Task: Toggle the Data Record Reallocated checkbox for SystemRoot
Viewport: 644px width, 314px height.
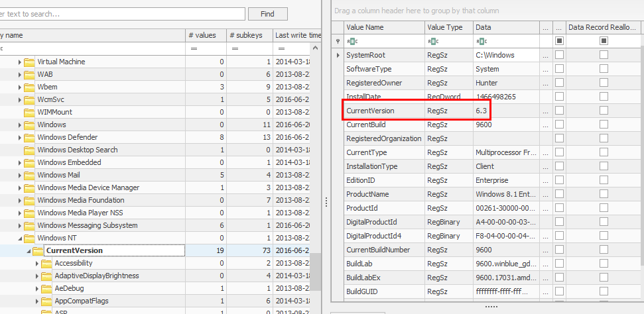Action: [604, 55]
